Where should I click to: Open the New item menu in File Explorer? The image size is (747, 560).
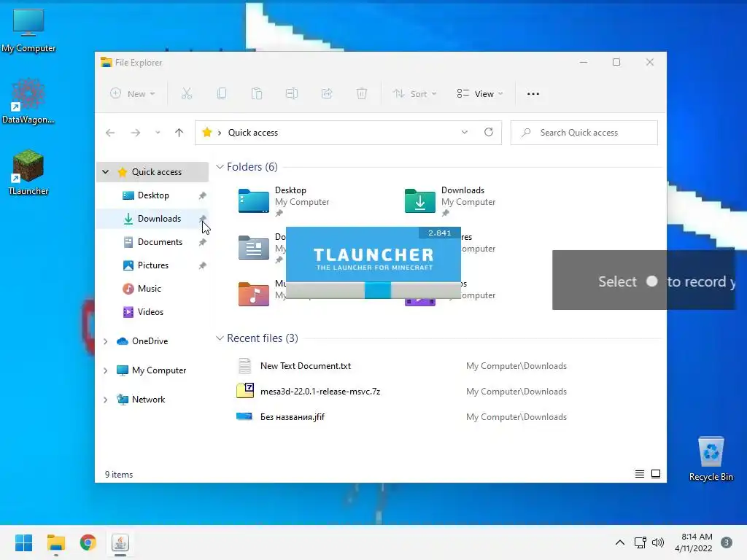coord(133,94)
